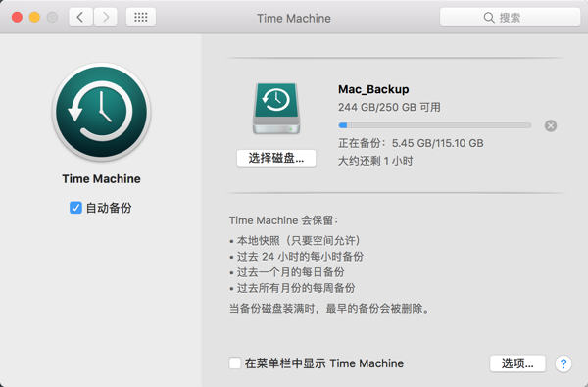Click the Time Machine window title
The image size is (588, 387).
(x=294, y=18)
